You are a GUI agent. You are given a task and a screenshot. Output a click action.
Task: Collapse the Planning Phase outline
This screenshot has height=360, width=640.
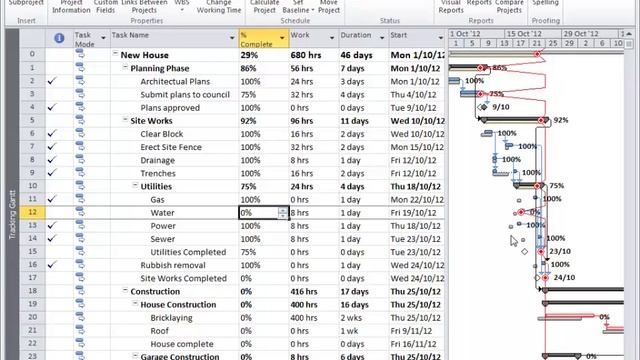pos(125,67)
